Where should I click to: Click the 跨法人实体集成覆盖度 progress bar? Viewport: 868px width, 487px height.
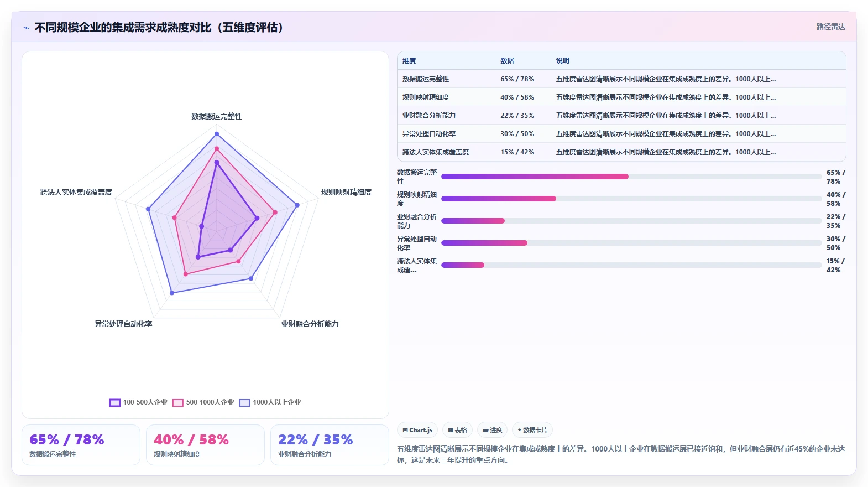coord(631,265)
